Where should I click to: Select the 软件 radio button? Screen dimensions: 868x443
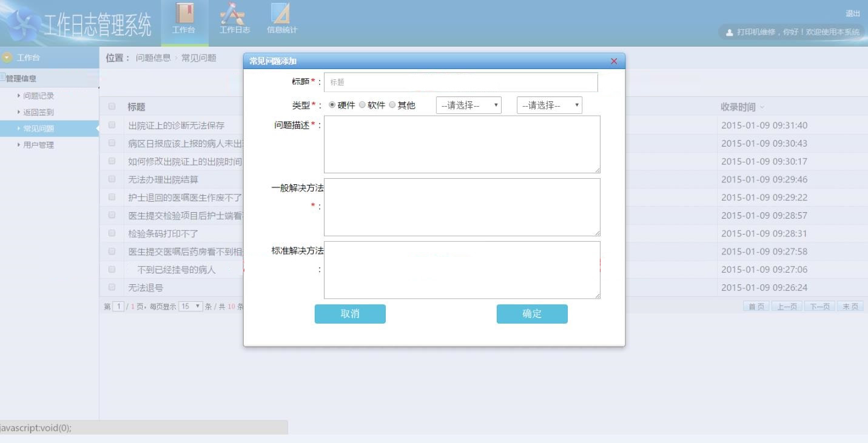click(362, 104)
